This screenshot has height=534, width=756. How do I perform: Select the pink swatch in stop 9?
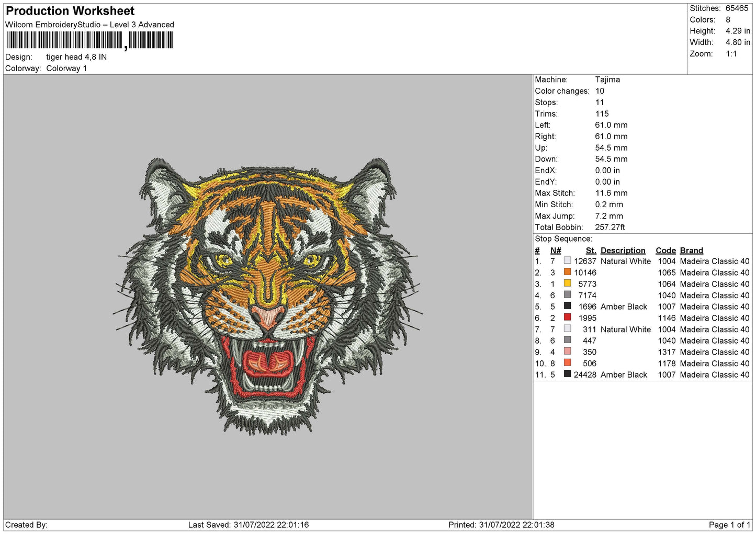(x=567, y=351)
